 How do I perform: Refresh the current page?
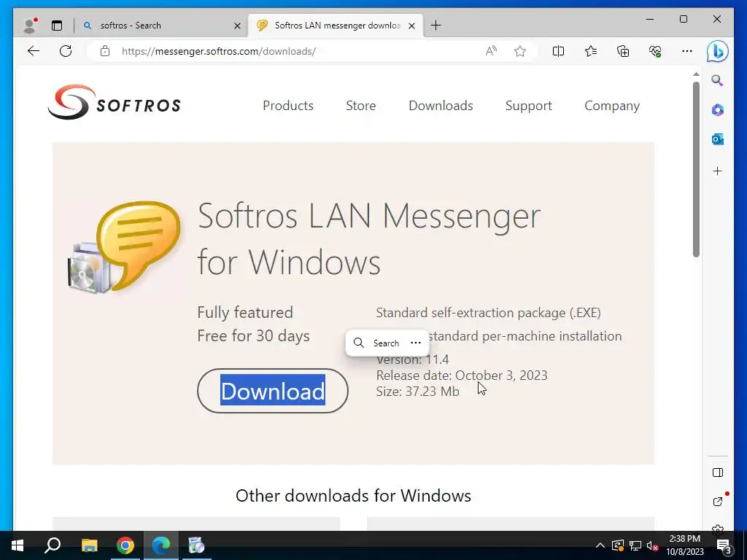coord(66,51)
